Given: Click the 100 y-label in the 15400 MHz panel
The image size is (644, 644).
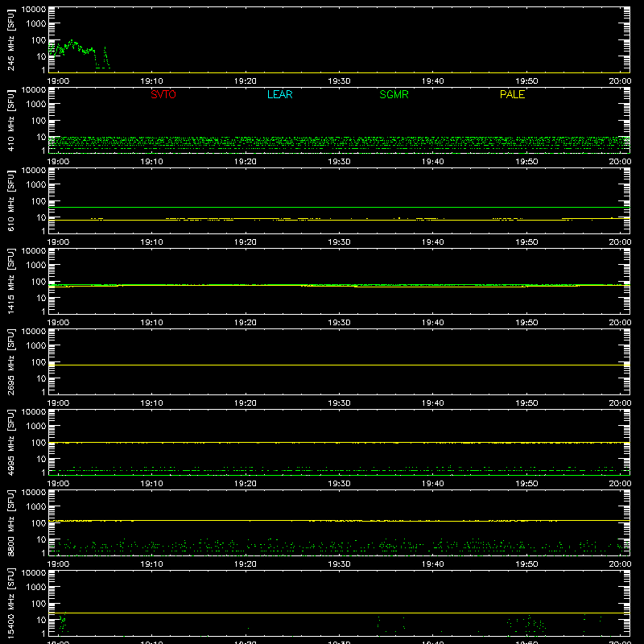Looking at the screenshot, I should [39, 604].
